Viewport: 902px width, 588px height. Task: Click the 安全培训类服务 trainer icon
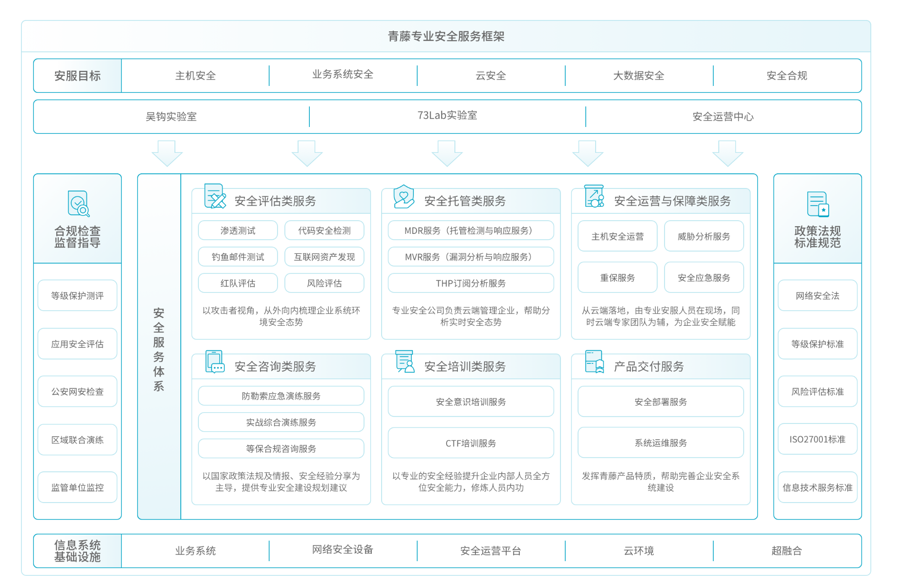(x=405, y=362)
